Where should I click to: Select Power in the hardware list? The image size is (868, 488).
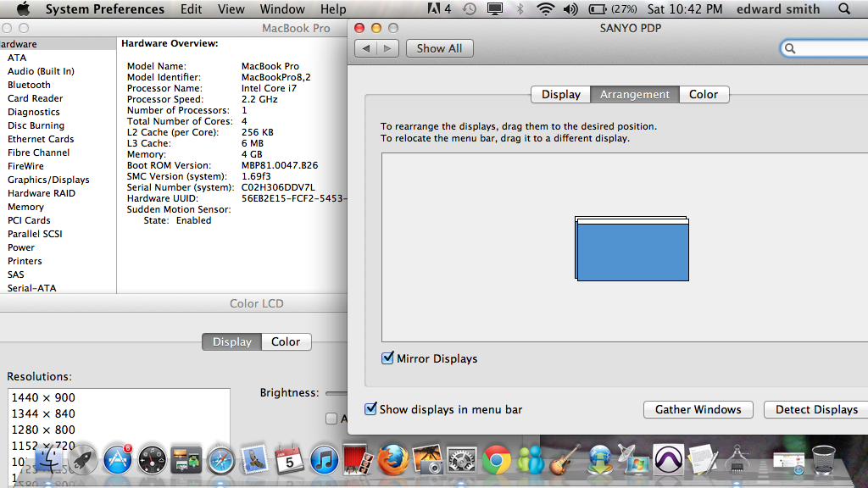coord(21,247)
